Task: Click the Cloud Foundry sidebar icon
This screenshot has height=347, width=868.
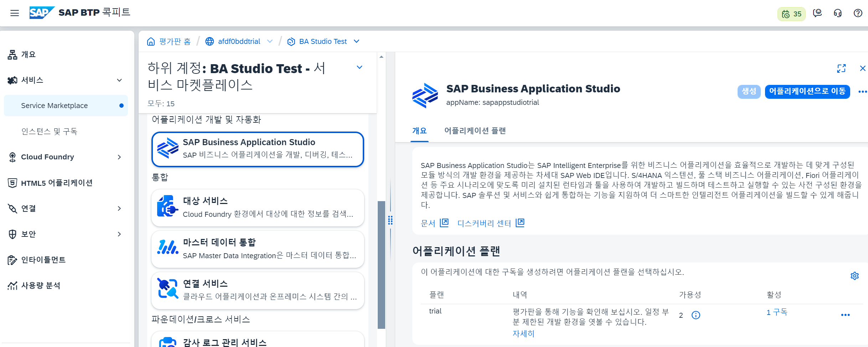Action: pyautogui.click(x=12, y=157)
